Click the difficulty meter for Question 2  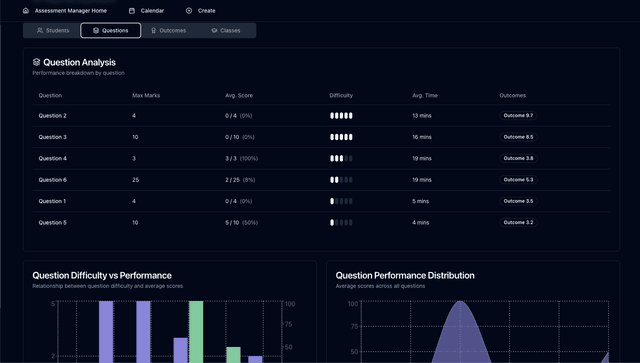click(341, 116)
